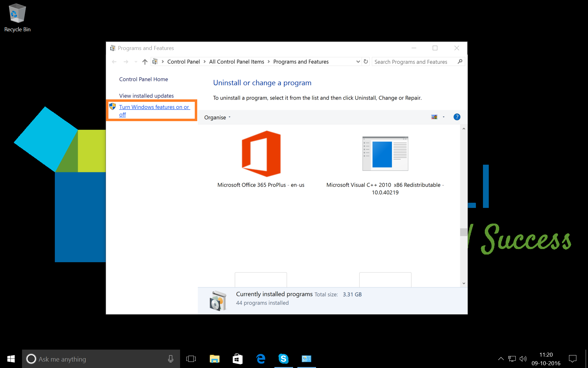
Task: Minimize the Programs and Features window
Action: [x=414, y=48]
